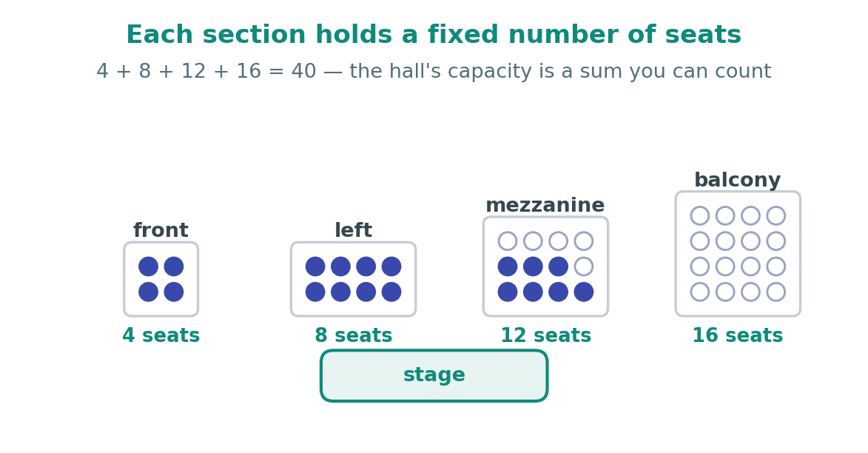Toggle the bottom-right seat in left section
The image size is (868, 453).
click(391, 292)
